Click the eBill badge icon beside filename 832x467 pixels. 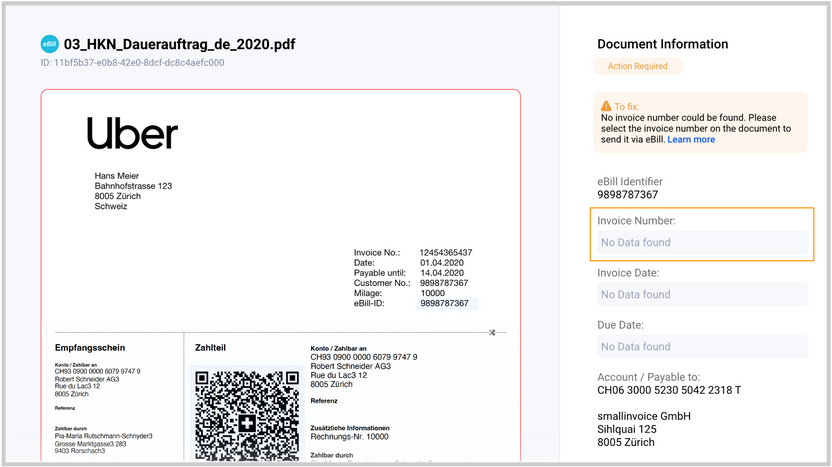point(49,44)
